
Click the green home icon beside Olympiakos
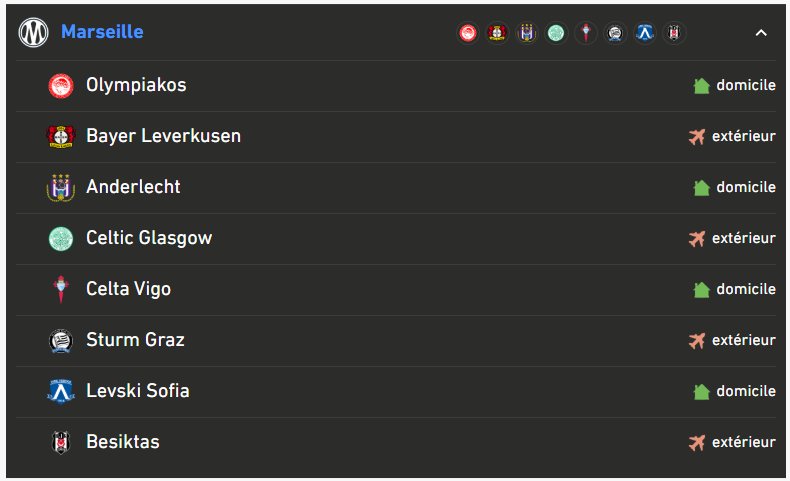[x=701, y=86]
